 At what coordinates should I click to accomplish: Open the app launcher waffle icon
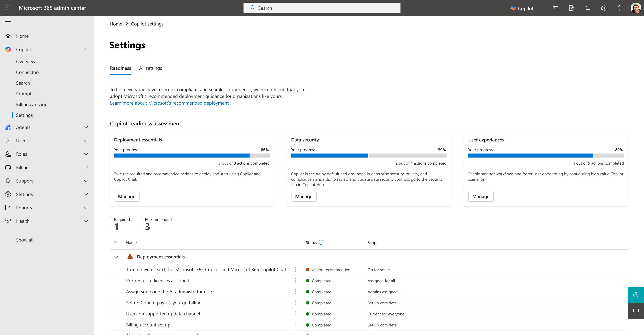click(8, 8)
